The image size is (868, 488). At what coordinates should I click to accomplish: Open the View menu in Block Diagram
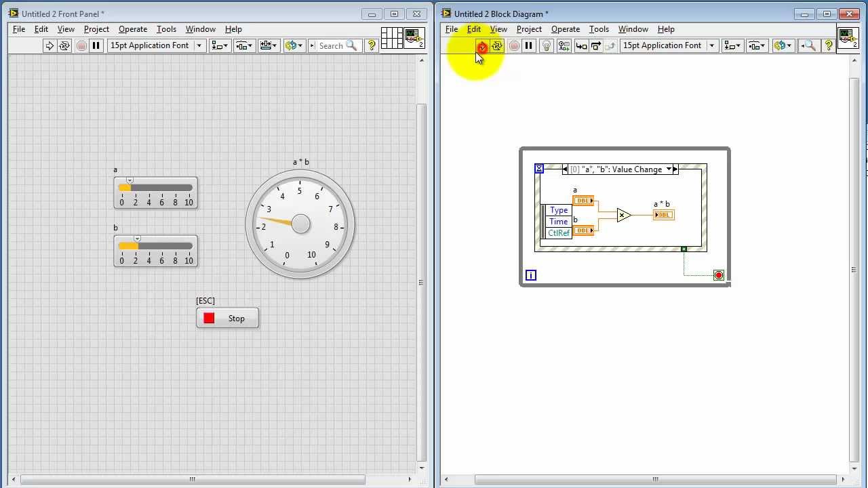(498, 29)
